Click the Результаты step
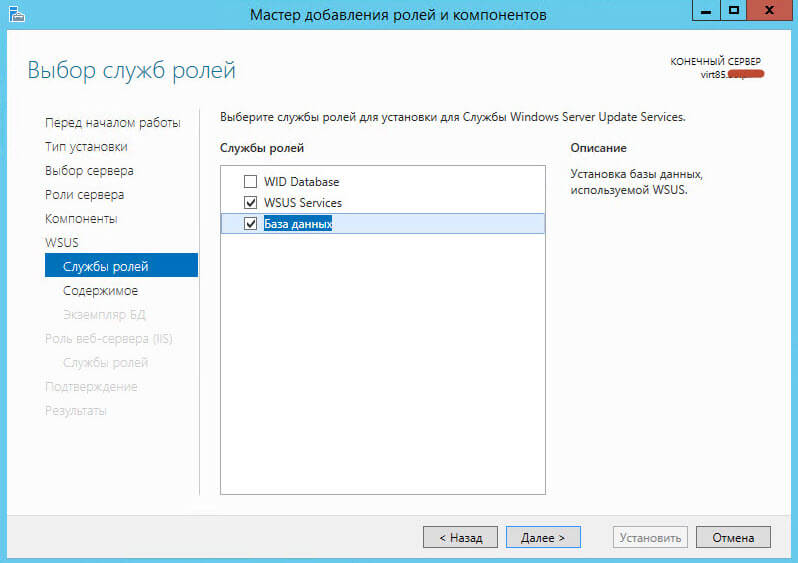The width and height of the screenshot is (798, 563). pyautogui.click(x=76, y=411)
